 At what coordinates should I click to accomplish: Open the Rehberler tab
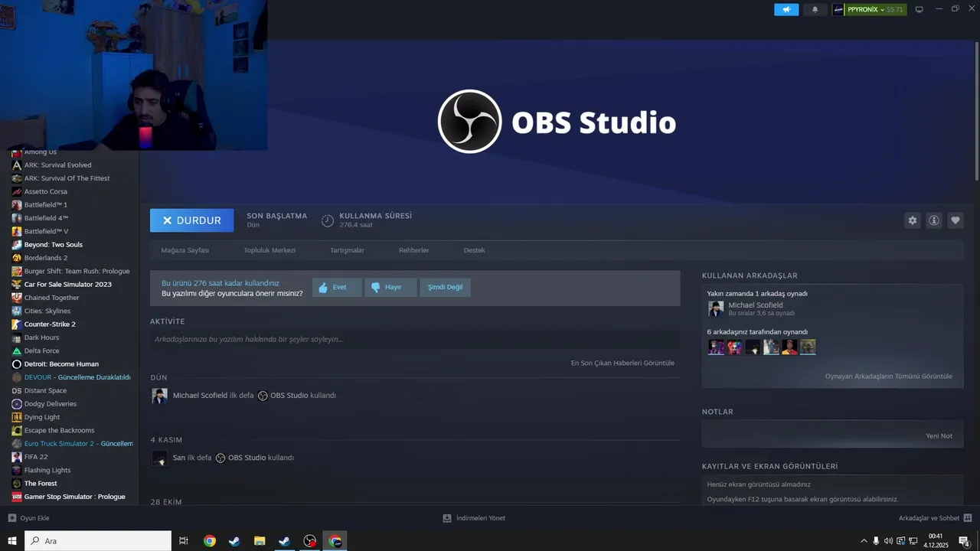tap(413, 250)
